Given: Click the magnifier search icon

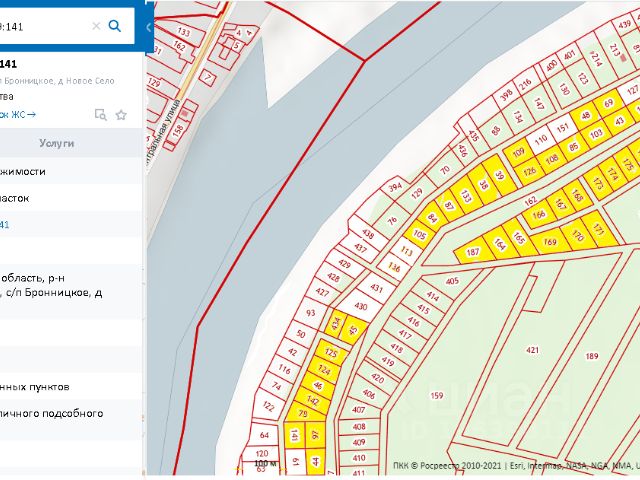Looking at the screenshot, I should click(115, 26).
